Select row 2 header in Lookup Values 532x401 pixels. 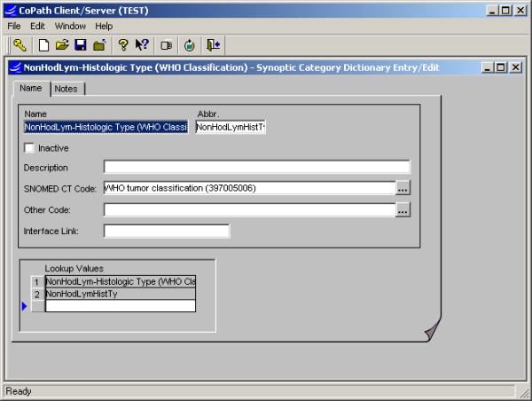click(36, 294)
